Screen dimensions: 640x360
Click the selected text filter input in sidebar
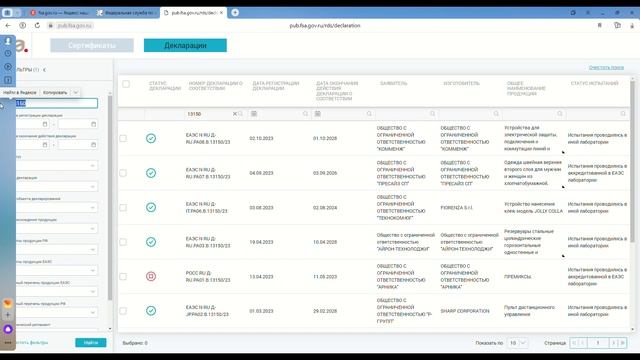57,103
